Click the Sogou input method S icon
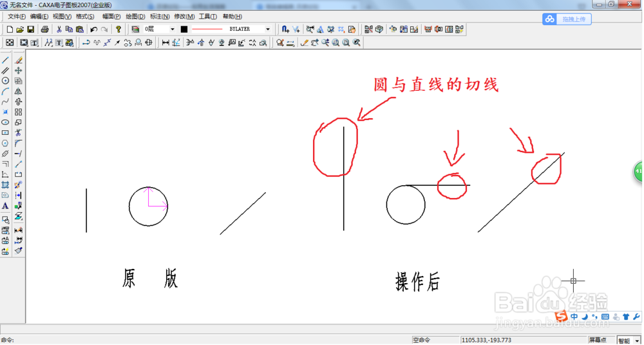This screenshot has width=644, height=345. (x=562, y=316)
